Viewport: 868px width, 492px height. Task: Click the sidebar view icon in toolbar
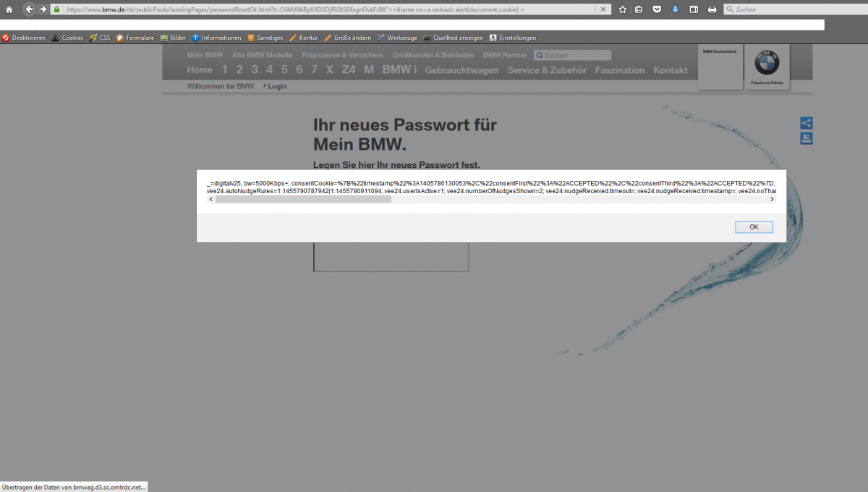pyautogui.click(x=694, y=9)
